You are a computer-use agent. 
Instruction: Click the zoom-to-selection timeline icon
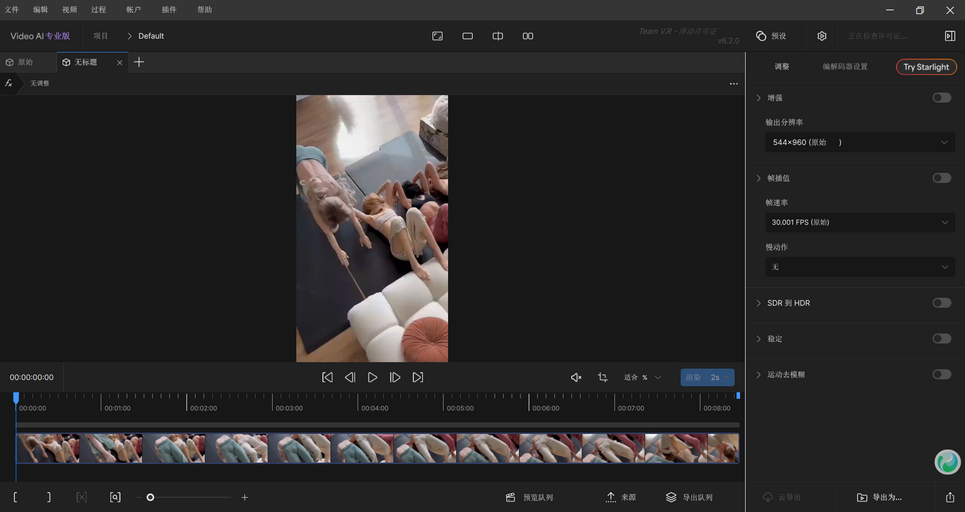(x=115, y=497)
